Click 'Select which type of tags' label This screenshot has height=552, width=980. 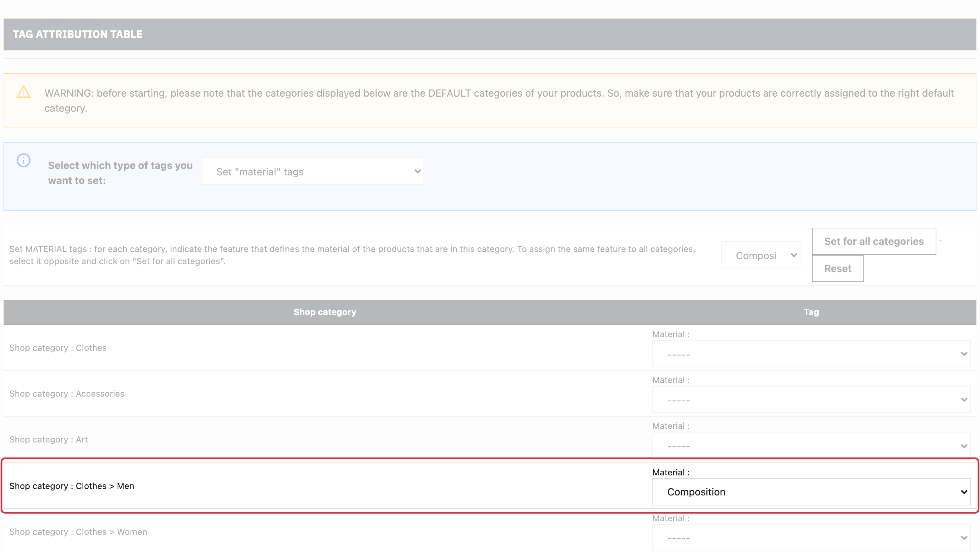coord(120,173)
